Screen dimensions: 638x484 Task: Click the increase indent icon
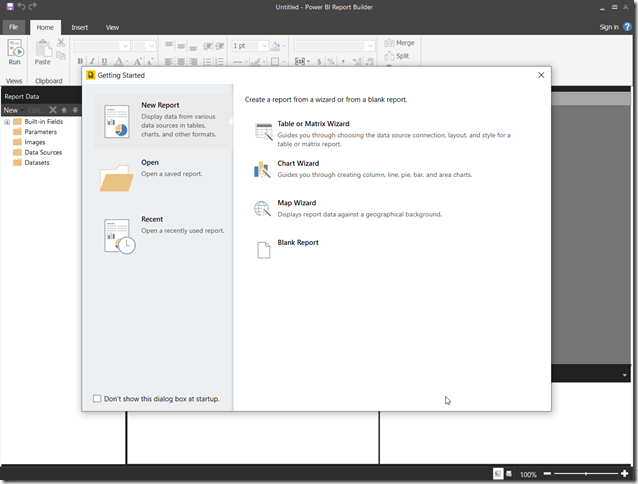coord(220,46)
